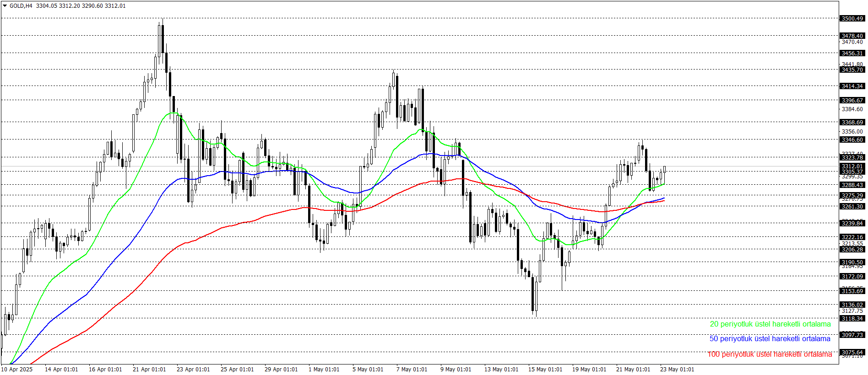This screenshot has height=375, width=868.
Task: Select the 3500.49 price level label
Action: point(852,19)
